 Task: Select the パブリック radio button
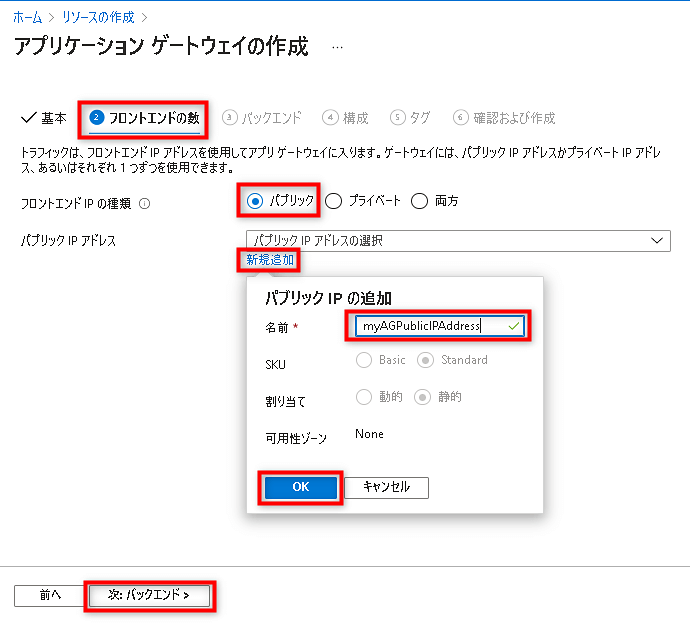pos(255,201)
